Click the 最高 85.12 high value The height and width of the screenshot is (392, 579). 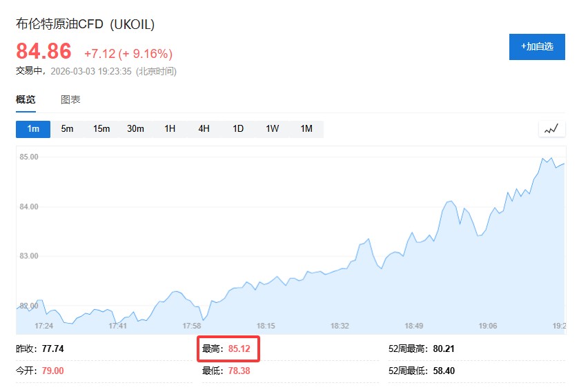tap(239, 349)
